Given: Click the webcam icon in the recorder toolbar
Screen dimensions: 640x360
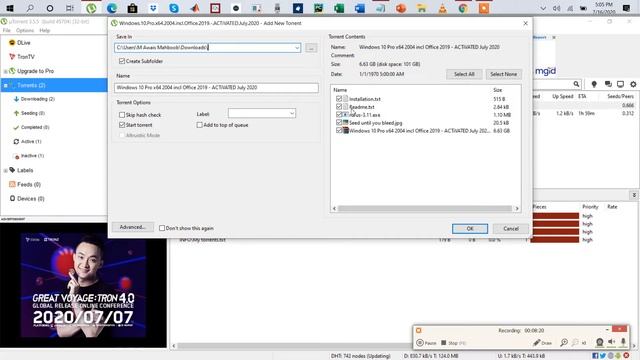Looking at the screenshot, I should [x=600, y=342].
